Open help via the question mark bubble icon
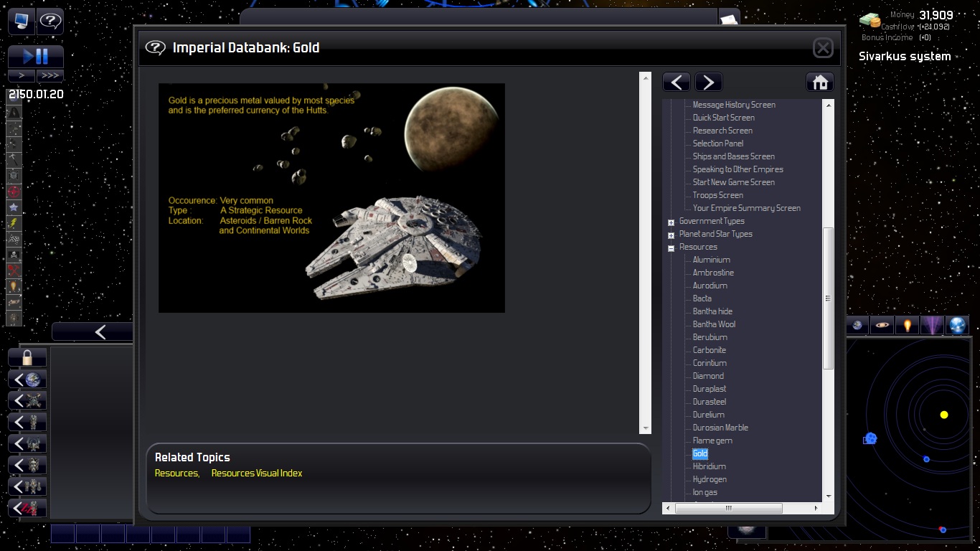This screenshot has height=551, width=980. (x=50, y=22)
